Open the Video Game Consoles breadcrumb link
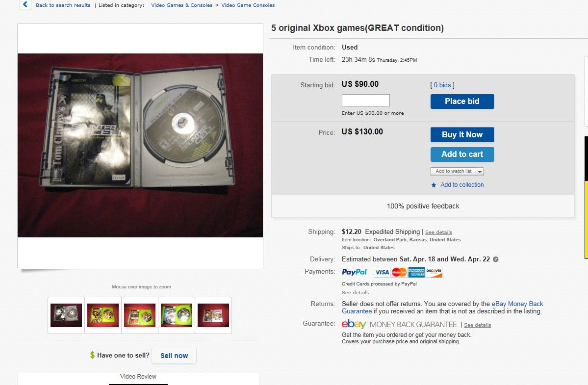Viewport: 588px width, 385px height. 248,5
